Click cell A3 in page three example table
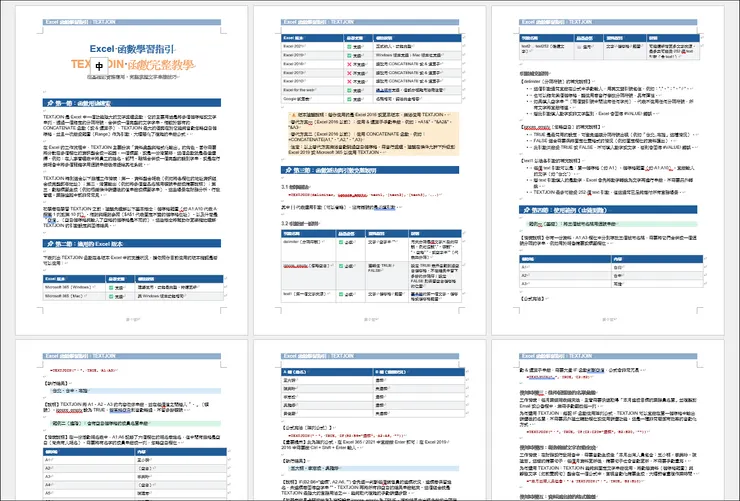Screen dimensions: 740x501 coord(566,284)
